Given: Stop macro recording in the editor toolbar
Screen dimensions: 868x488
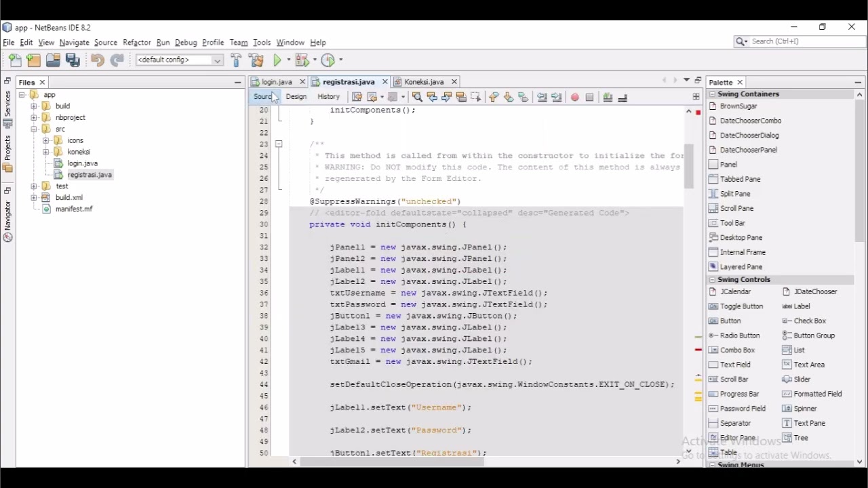Looking at the screenshot, I should (x=591, y=98).
